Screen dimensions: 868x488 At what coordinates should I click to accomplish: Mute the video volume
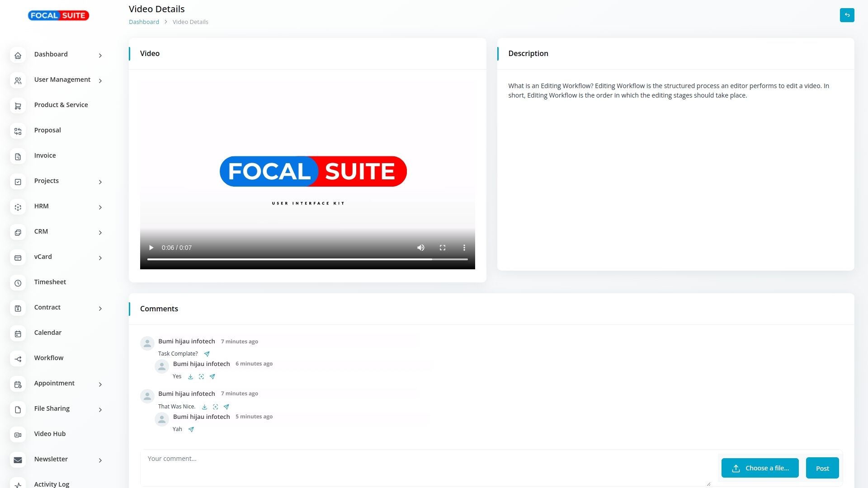pyautogui.click(x=420, y=248)
